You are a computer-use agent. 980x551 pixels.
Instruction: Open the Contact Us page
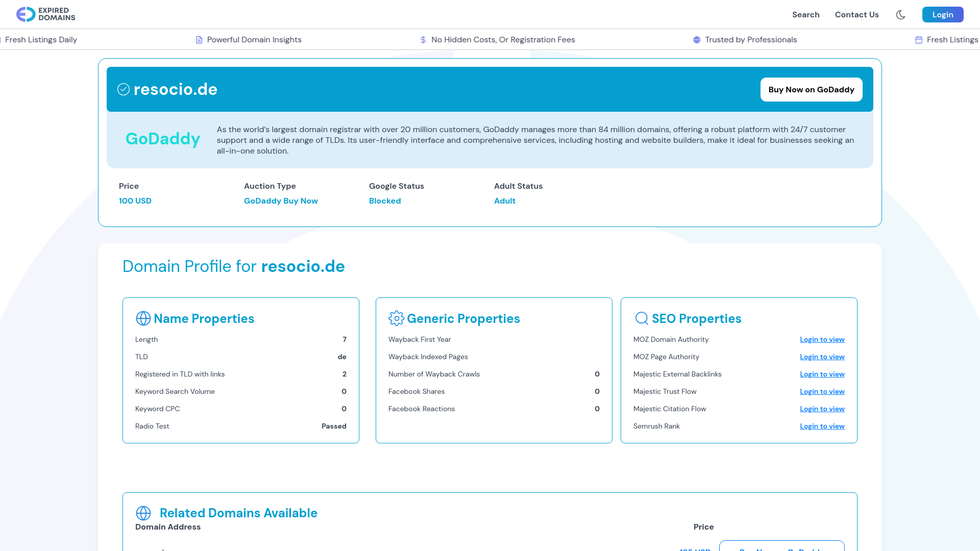point(856,15)
